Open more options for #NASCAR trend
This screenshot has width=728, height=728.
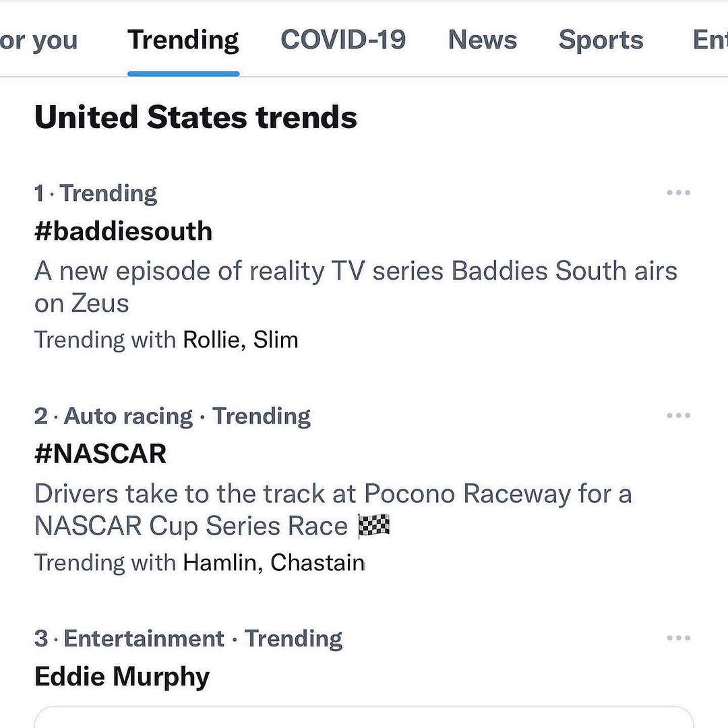(x=678, y=416)
